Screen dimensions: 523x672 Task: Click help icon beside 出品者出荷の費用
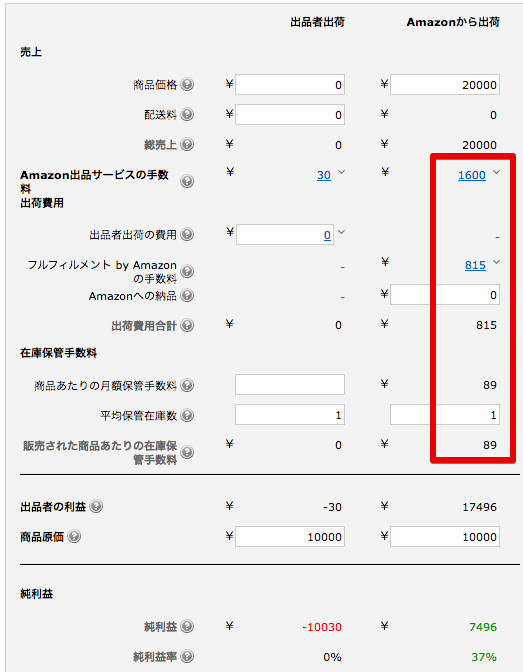[187, 234]
